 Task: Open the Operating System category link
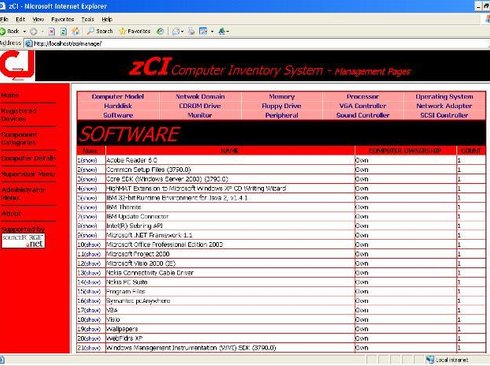444,97
